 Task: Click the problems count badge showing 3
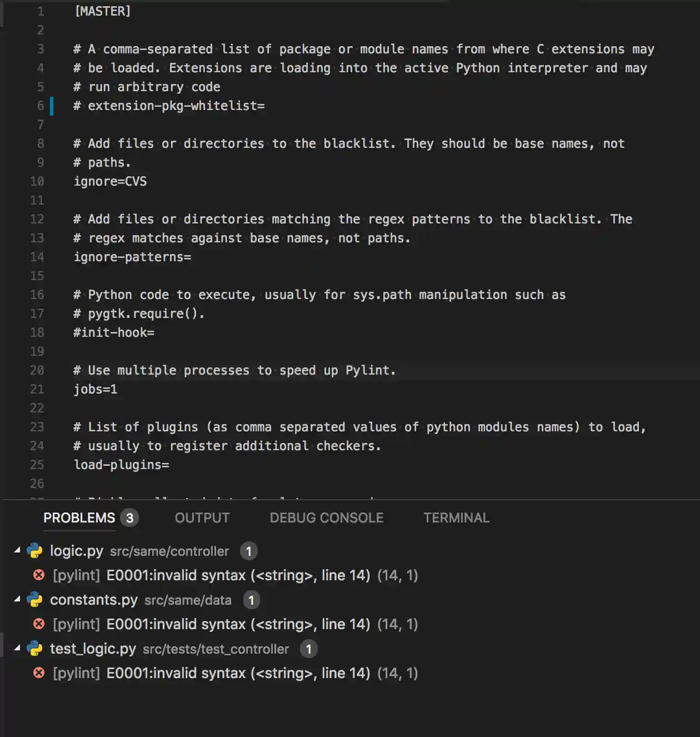tap(129, 518)
